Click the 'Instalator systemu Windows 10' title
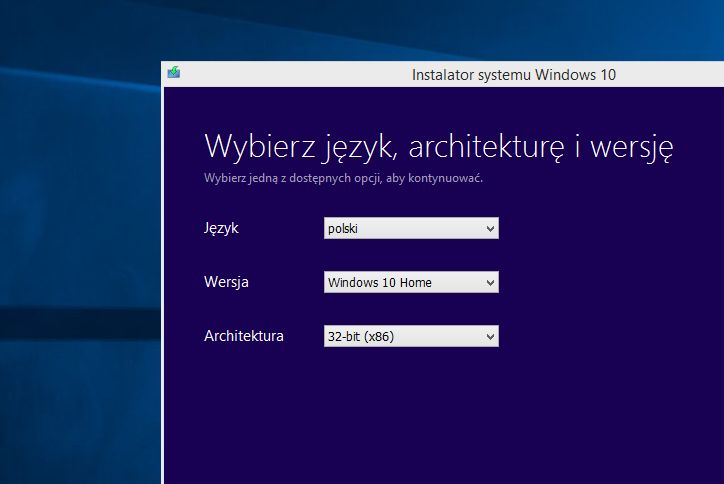This screenshot has width=724, height=484. 513,75
